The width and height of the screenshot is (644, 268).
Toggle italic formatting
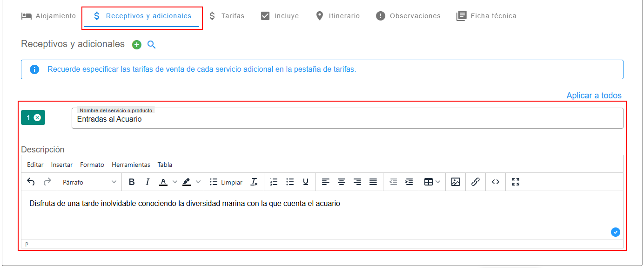click(x=148, y=182)
